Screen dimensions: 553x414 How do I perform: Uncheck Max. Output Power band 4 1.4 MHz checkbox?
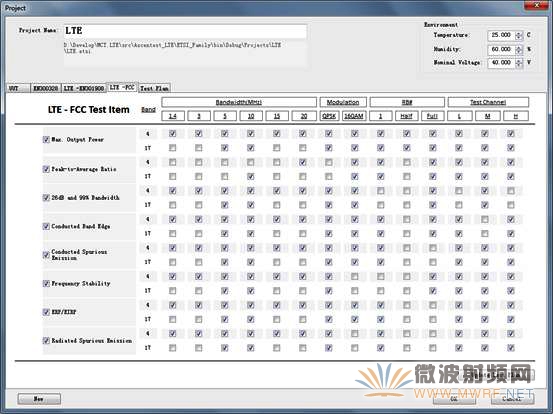(x=172, y=134)
